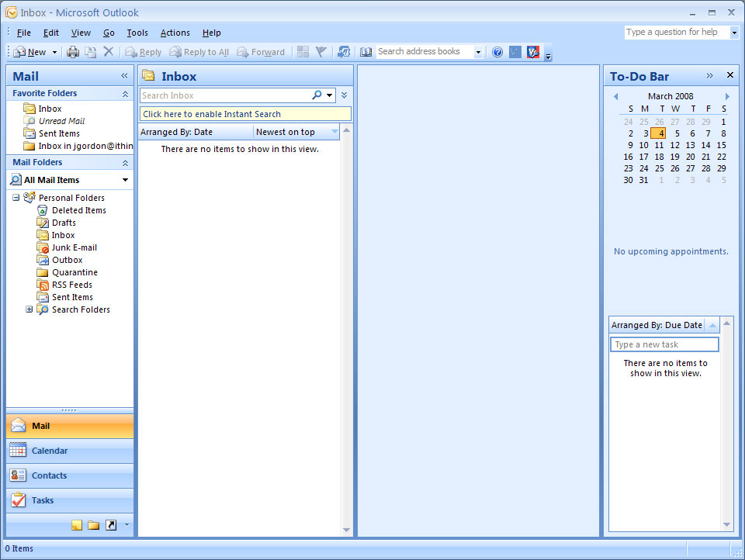Collapse the Personal Folders tree
This screenshot has height=560, width=745.
point(16,197)
